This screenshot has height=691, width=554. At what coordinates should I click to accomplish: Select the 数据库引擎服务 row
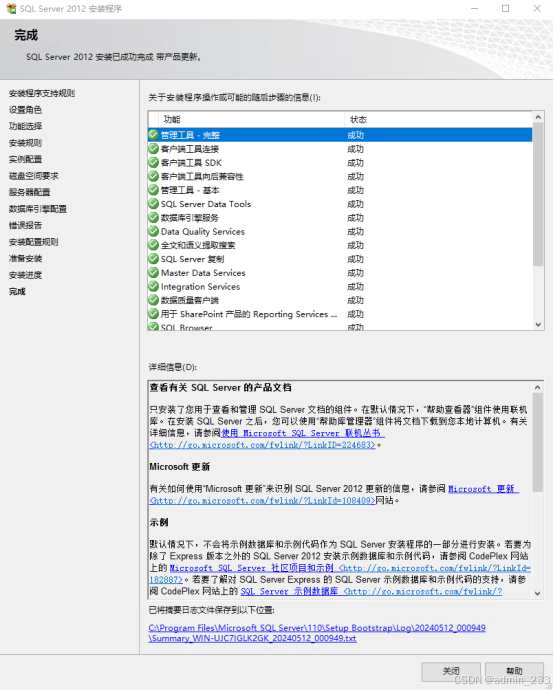coord(340,217)
